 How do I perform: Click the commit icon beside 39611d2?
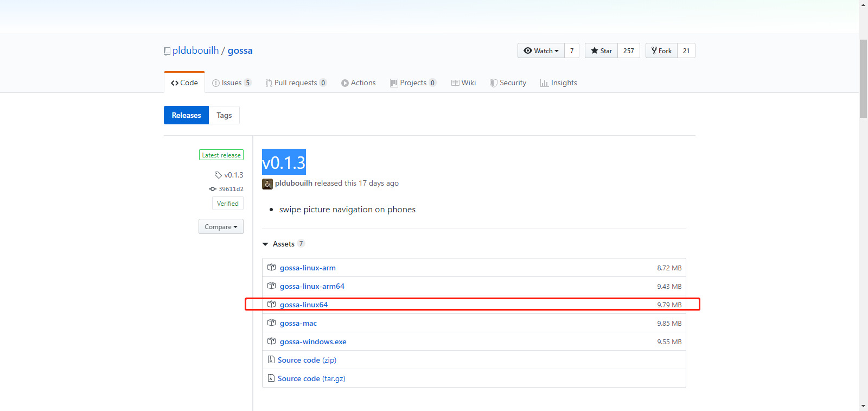pyautogui.click(x=213, y=189)
